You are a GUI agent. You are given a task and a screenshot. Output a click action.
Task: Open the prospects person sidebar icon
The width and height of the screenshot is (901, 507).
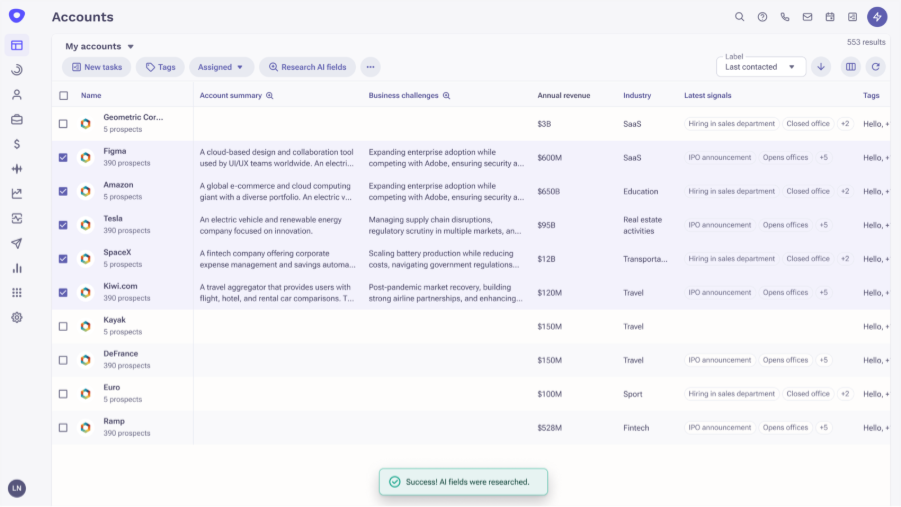coord(17,94)
